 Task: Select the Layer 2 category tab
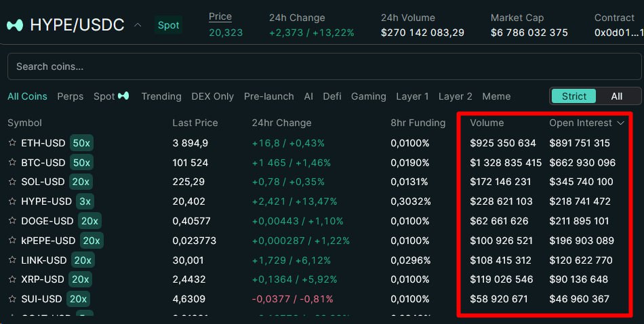click(455, 96)
